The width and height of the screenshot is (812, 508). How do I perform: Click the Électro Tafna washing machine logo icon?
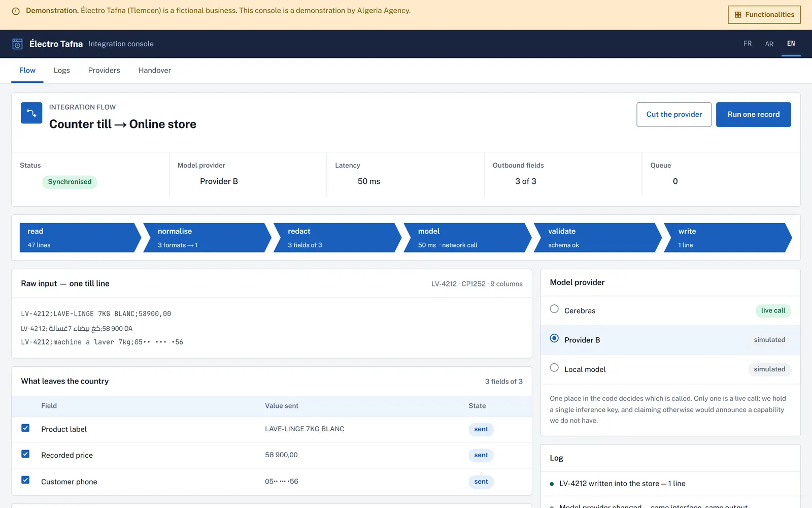tap(17, 44)
